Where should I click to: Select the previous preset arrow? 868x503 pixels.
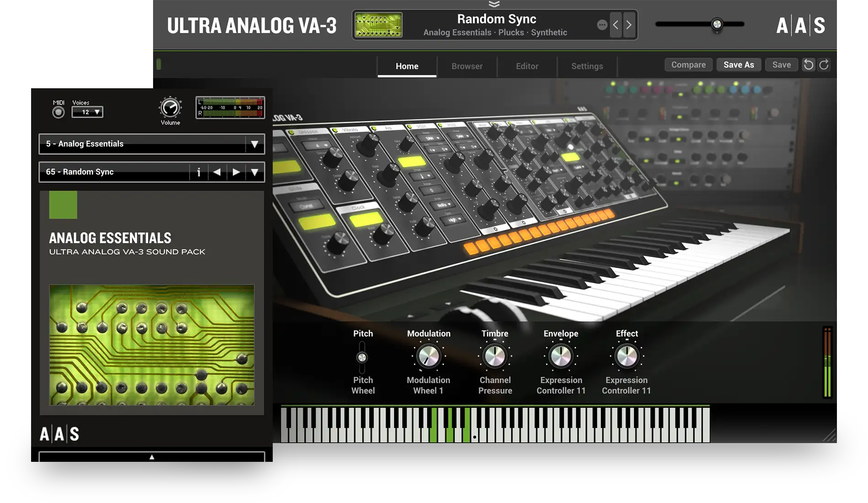616,25
